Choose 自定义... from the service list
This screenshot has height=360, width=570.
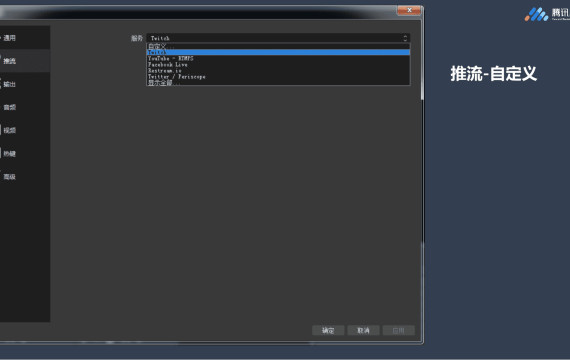(278, 46)
